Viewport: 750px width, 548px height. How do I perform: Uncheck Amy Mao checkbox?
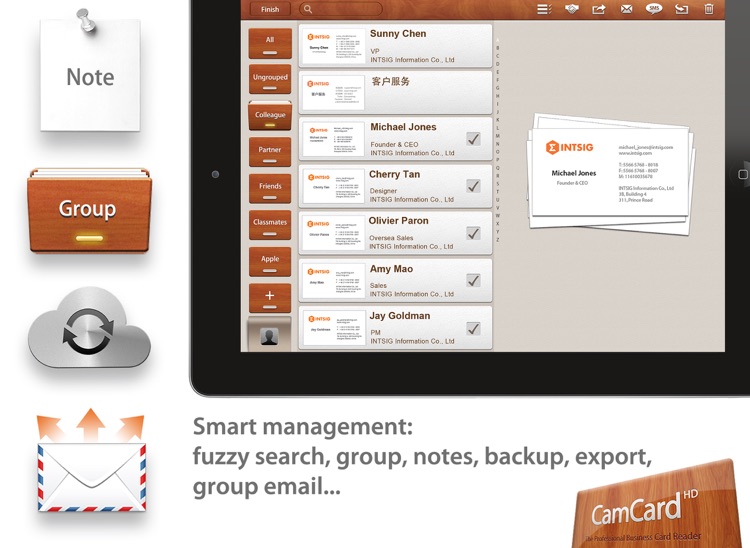(474, 280)
